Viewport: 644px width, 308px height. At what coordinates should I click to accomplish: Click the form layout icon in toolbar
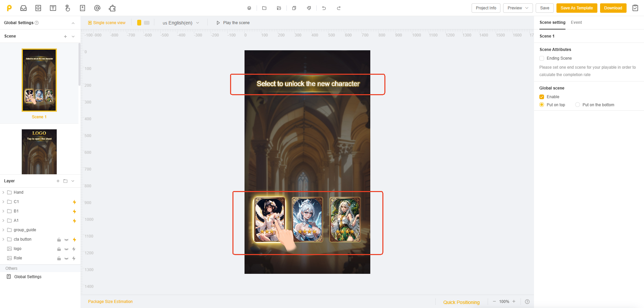38,8
